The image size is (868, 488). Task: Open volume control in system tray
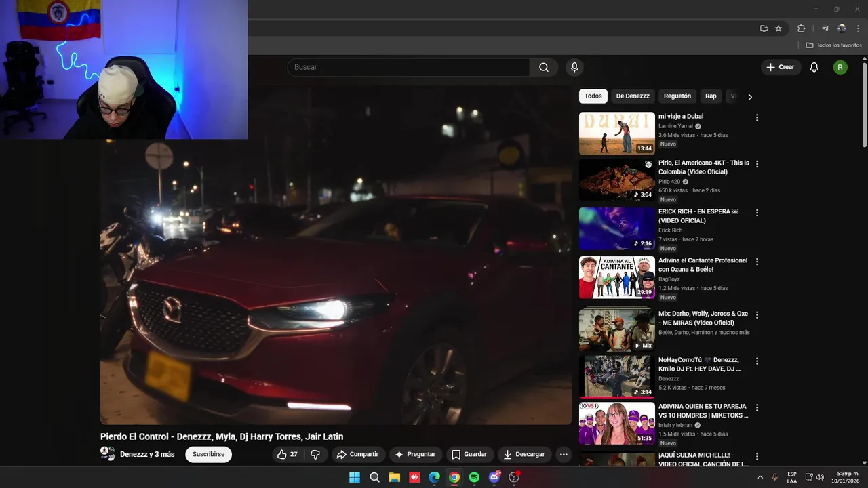[x=820, y=477]
